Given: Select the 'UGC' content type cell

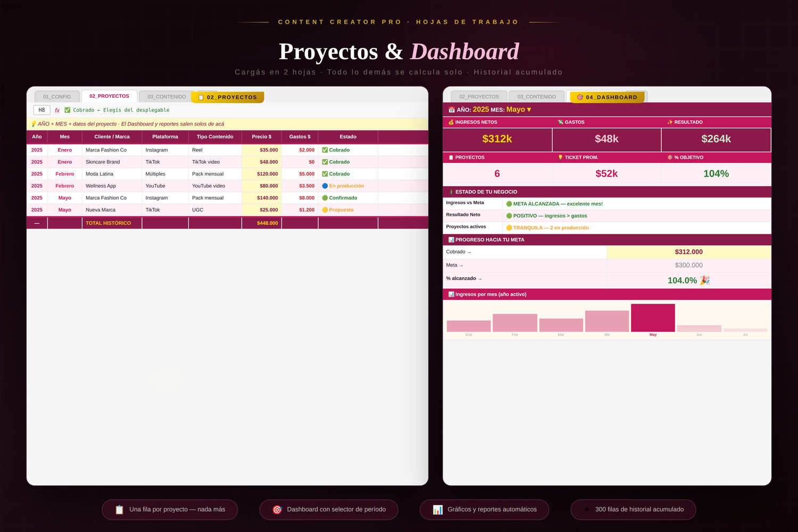Looking at the screenshot, I should (215, 210).
